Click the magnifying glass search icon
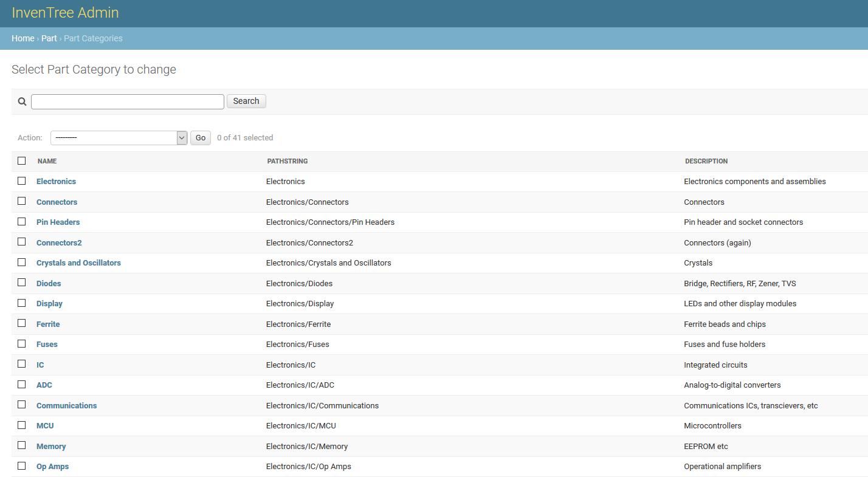Viewport: 868px width, 477px height. click(22, 101)
